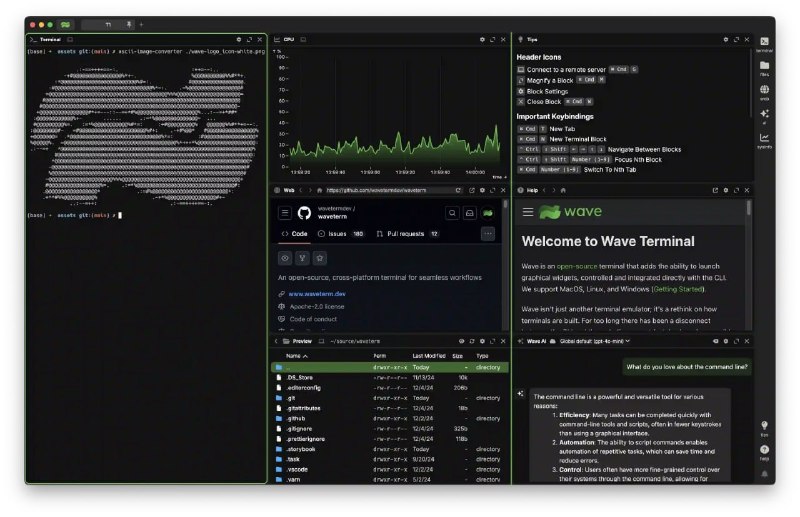Go back in the Preview block

[x=276, y=341]
